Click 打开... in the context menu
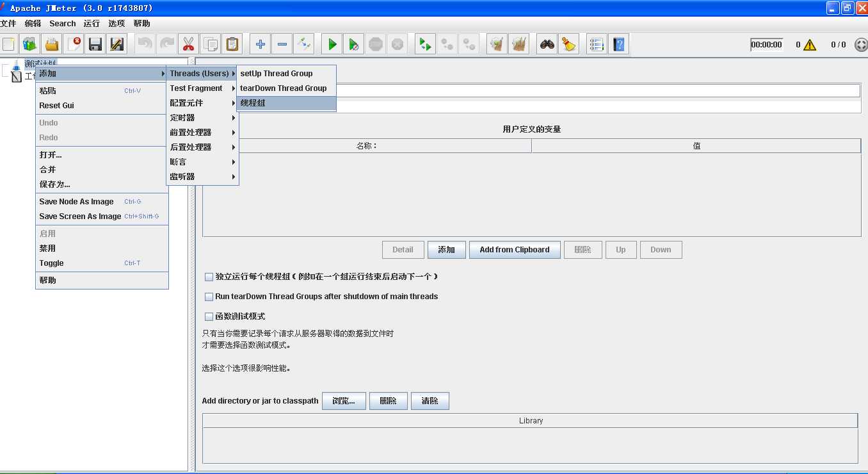Viewport: 868px width, 474px height. 102,155
